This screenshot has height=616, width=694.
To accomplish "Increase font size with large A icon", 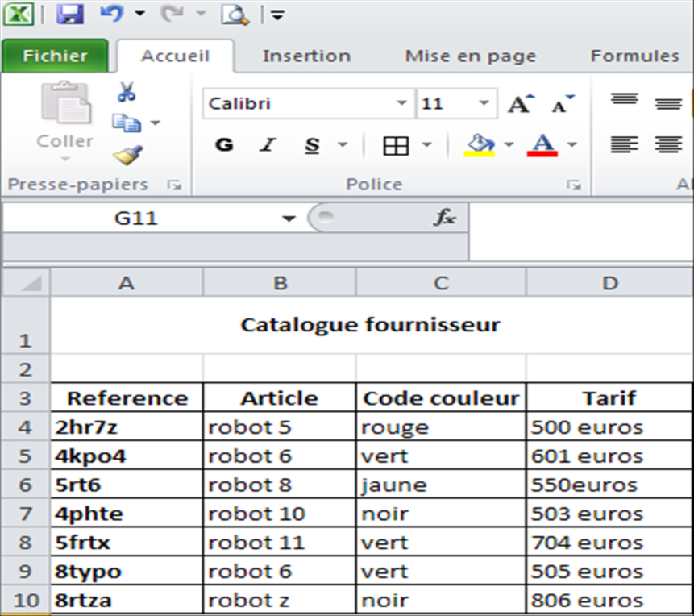I will point(520,104).
